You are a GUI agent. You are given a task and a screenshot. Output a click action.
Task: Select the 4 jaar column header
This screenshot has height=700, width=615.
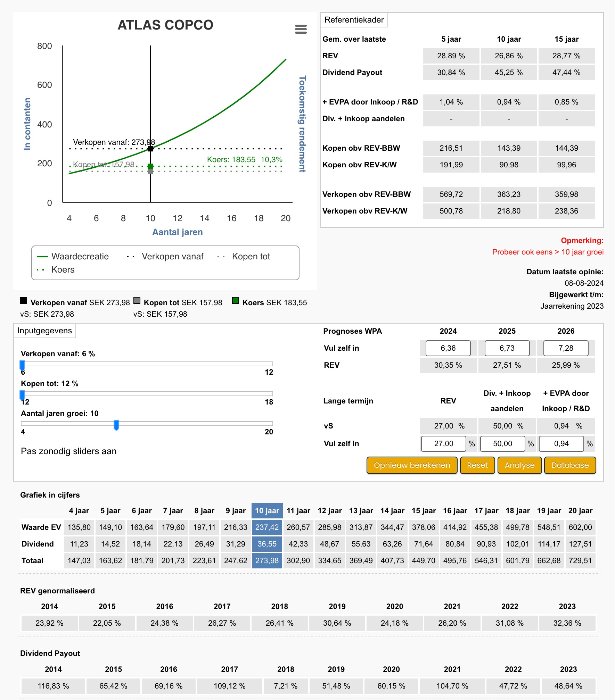(x=79, y=511)
